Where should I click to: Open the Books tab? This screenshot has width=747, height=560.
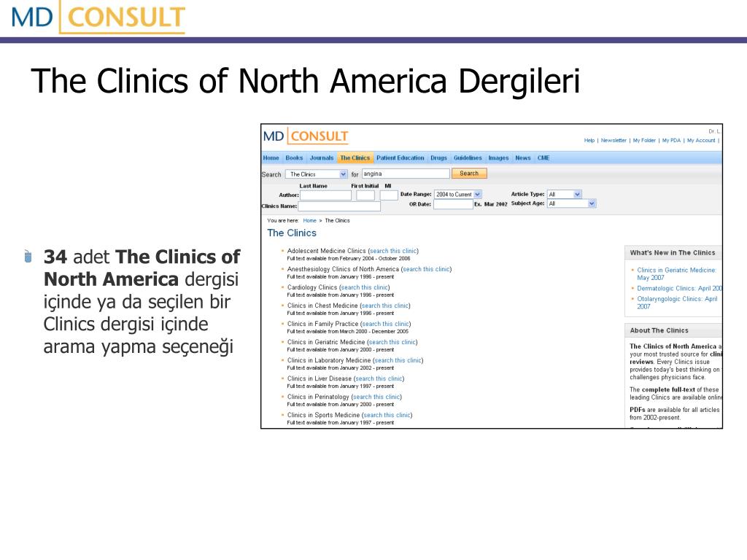(294, 158)
